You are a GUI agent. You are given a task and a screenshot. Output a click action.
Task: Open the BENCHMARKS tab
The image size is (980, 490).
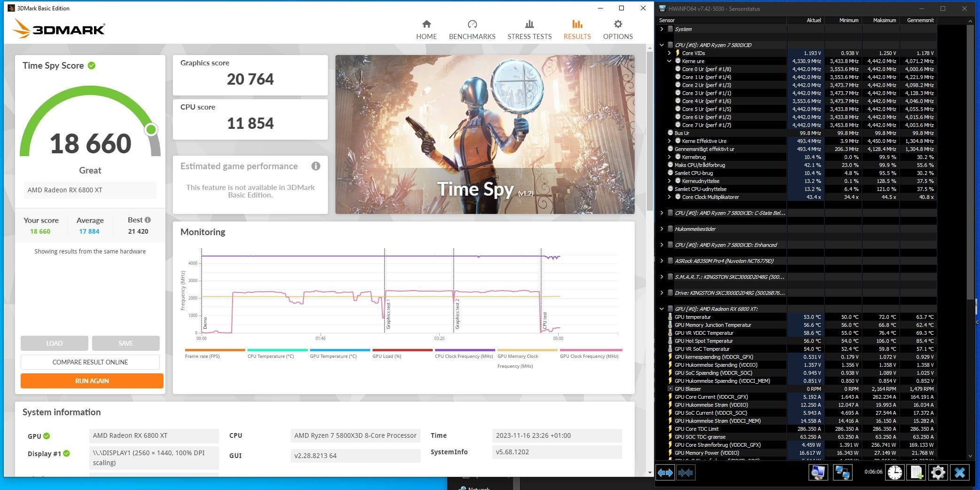coord(472,30)
